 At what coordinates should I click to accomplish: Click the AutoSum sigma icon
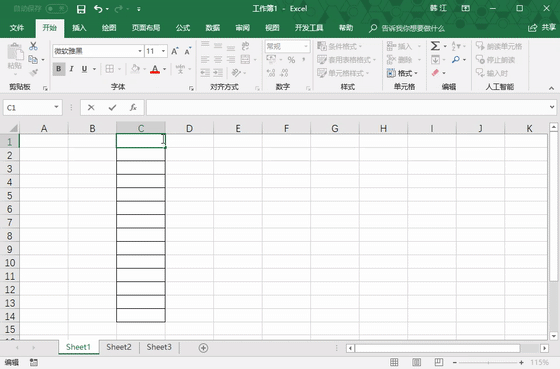tap(435, 46)
